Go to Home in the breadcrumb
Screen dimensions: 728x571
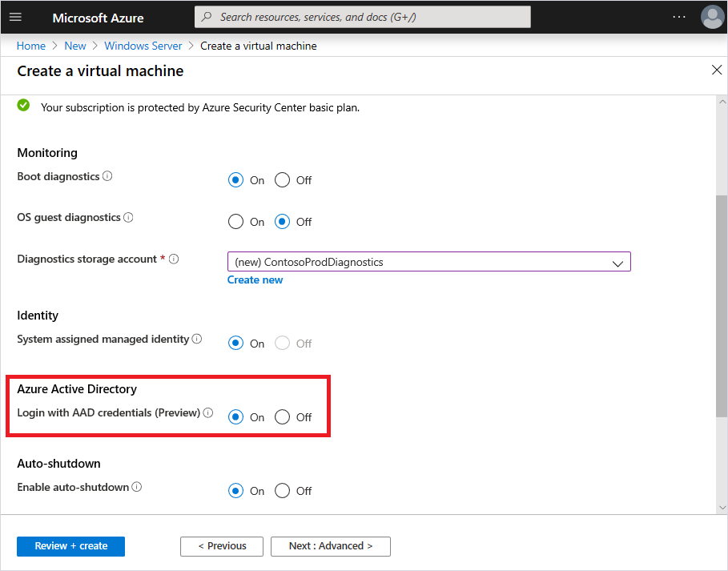tap(31, 46)
